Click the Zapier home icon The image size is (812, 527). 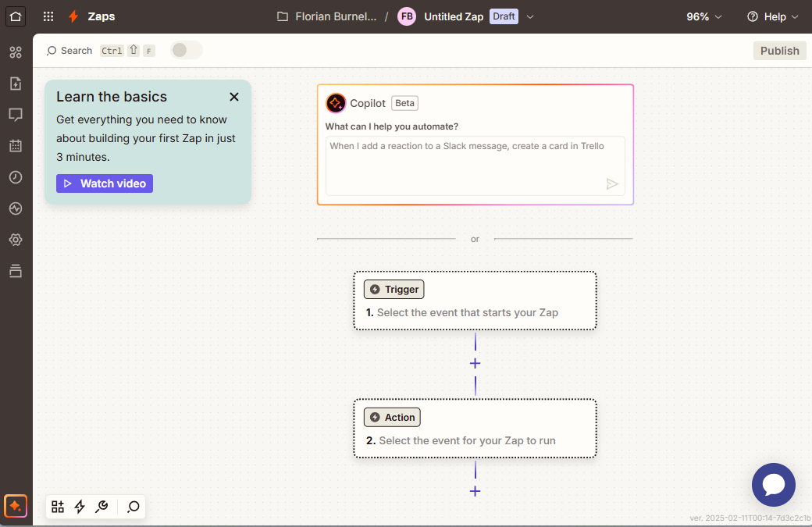[16, 16]
